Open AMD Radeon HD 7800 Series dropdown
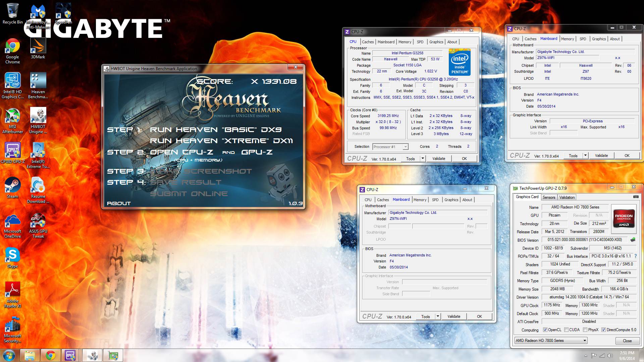 pos(551,341)
